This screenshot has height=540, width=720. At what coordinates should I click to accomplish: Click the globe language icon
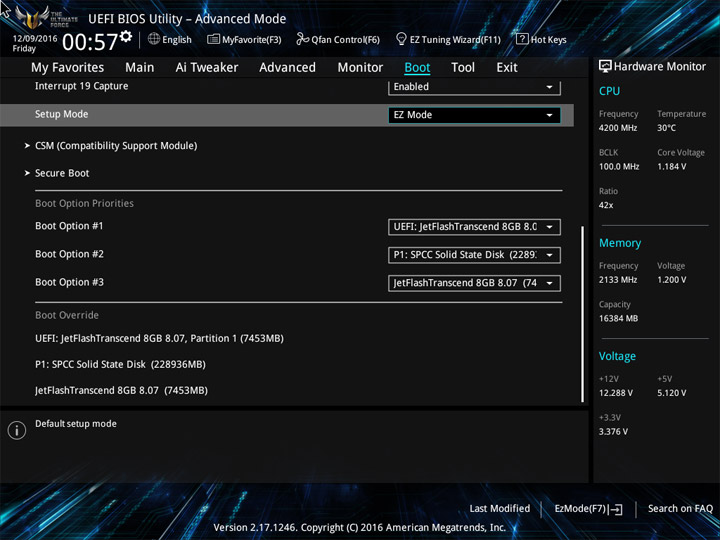coord(154,39)
